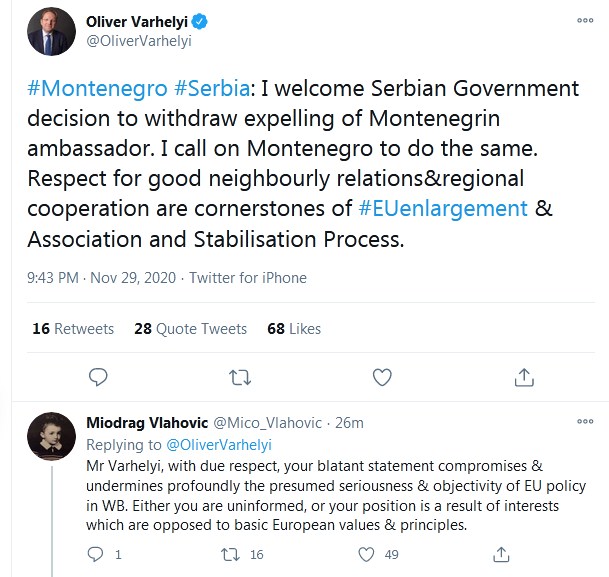
Task: Retweet Miodrag Vlahovic's reply
Action: (x=230, y=554)
